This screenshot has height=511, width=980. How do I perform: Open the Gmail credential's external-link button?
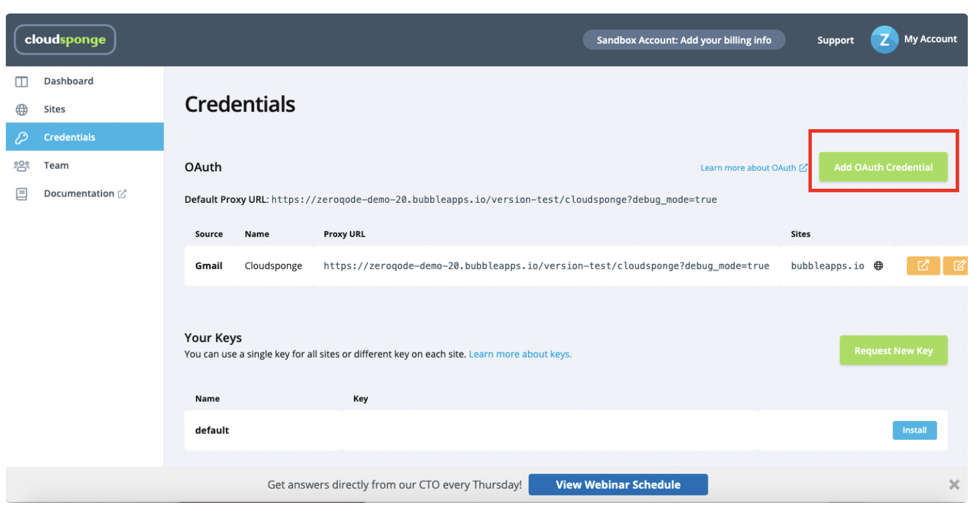click(x=923, y=266)
